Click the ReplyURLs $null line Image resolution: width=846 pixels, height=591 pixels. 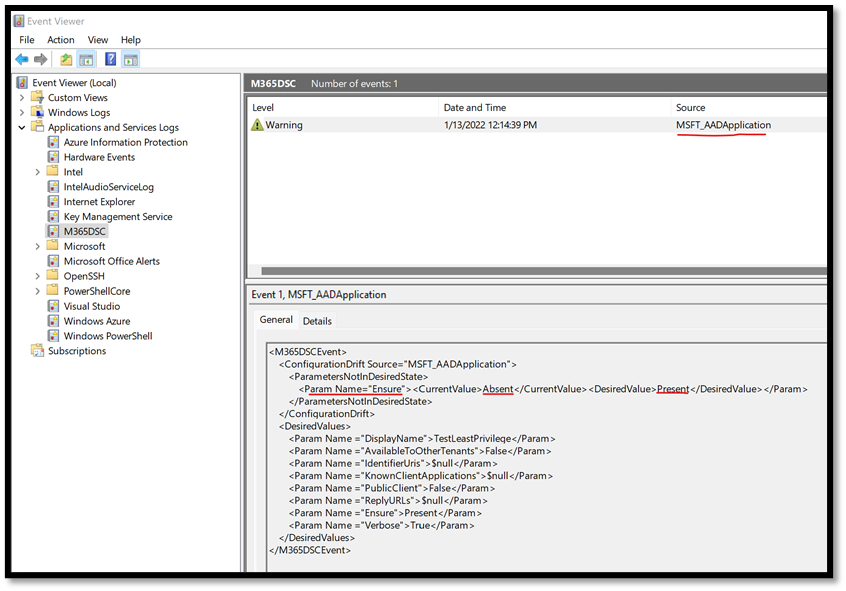[x=388, y=501]
